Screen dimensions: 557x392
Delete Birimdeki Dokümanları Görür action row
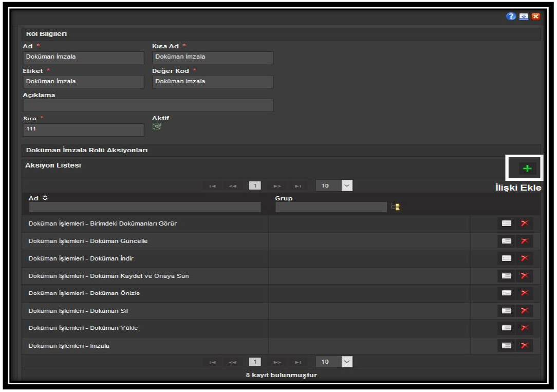(525, 223)
